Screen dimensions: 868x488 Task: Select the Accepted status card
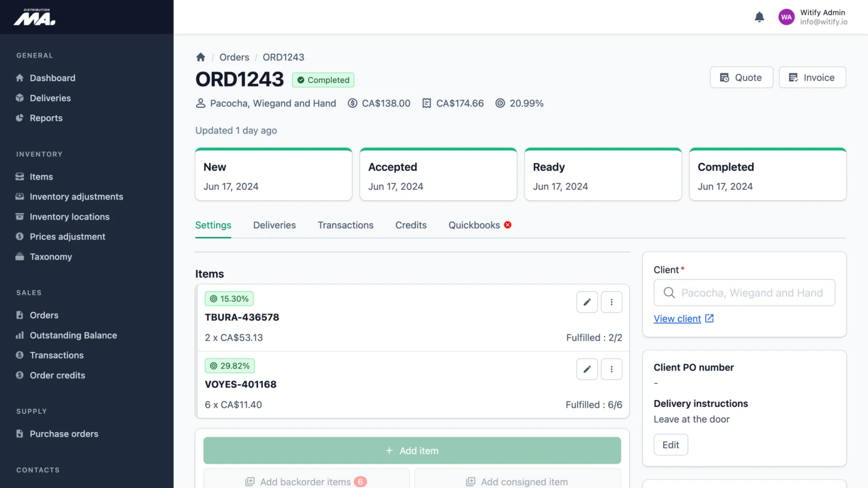click(439, 174)
